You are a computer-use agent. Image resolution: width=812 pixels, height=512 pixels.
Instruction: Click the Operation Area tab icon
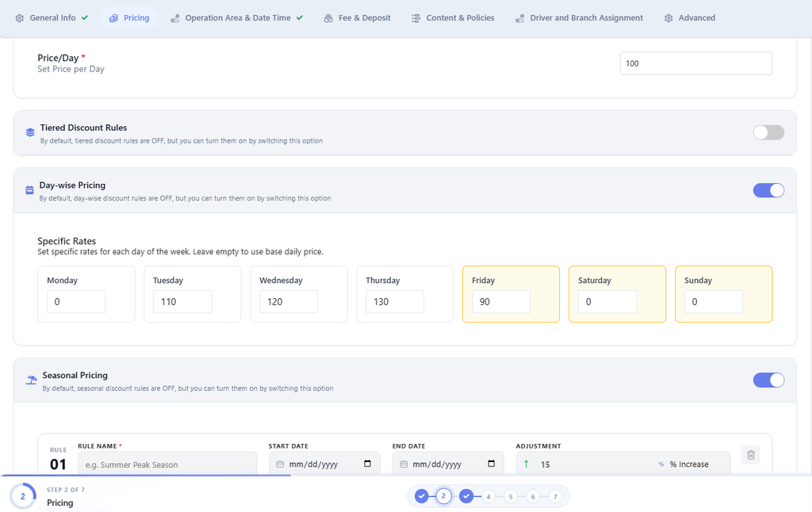(x=175, y=18)
